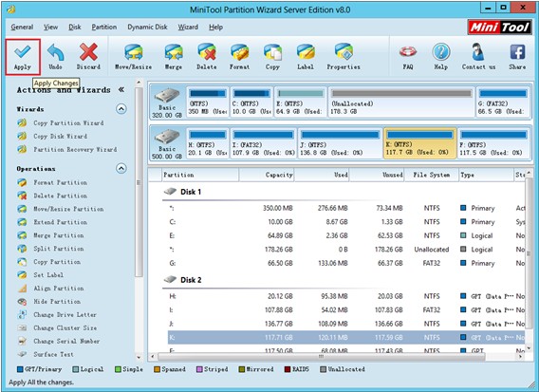539x392 pixels.
Task: Select the Move/Resize toolbar icon
Action: 134,52
